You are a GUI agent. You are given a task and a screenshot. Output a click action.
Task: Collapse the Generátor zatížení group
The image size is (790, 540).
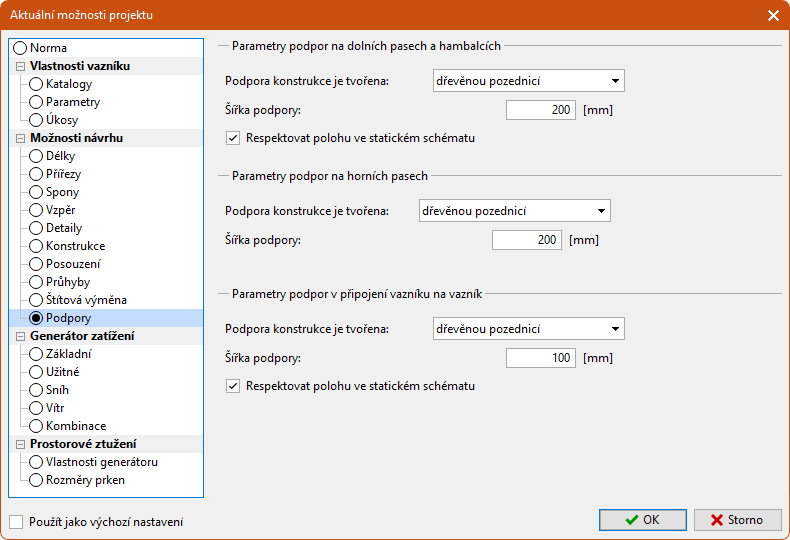20,336
